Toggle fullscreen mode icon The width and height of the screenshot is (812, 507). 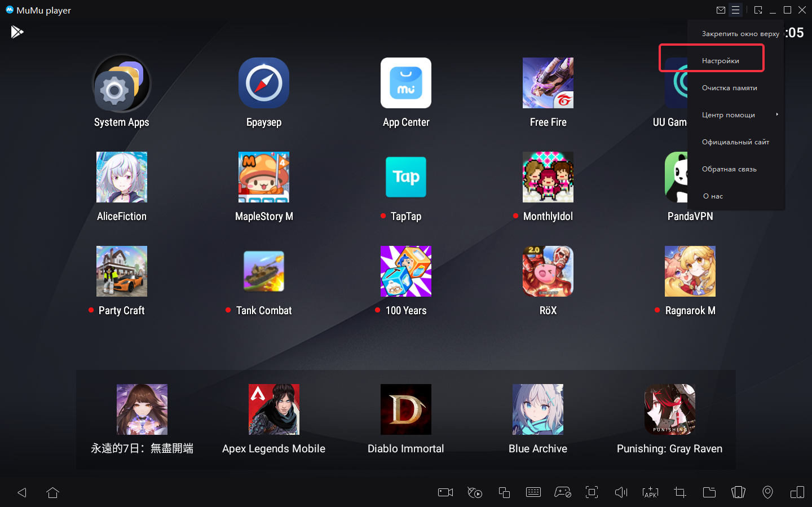[592, 492]
